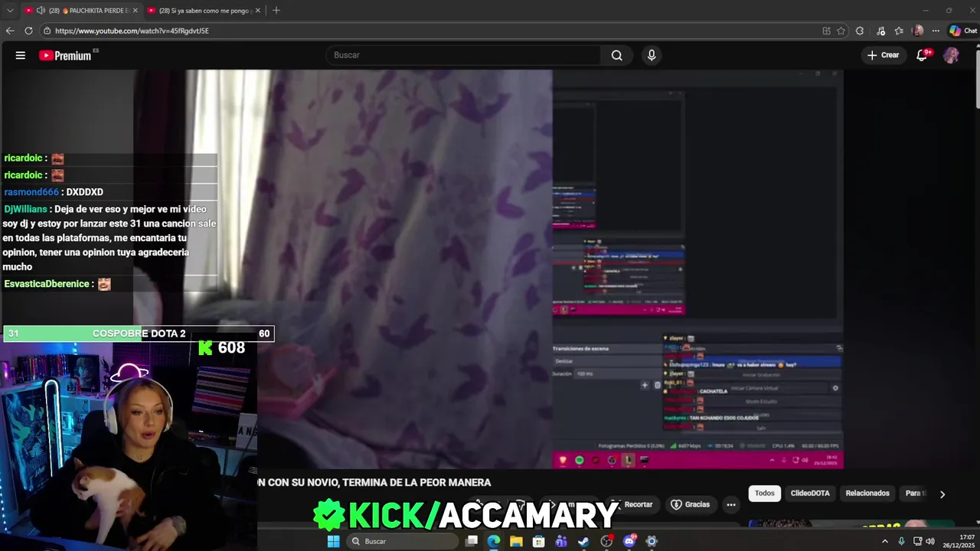The image size is (980, 551).
Task: Open the YouTube guide hamburger menu
Action: click(x=21, y=55)
